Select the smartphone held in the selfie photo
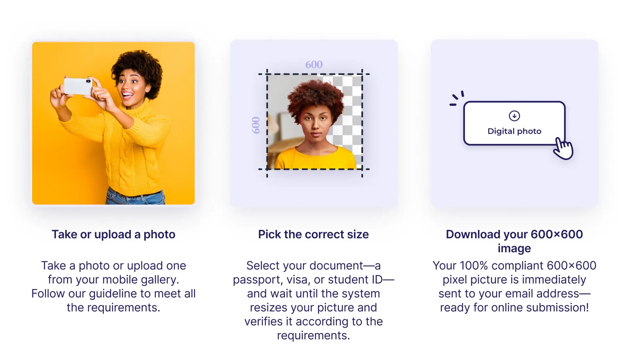 pyautogui.click(x=78, y=86)
